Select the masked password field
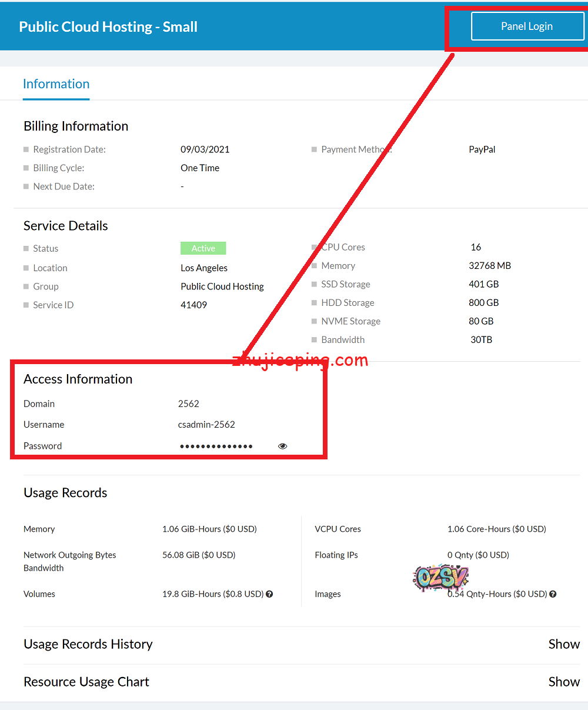Viewport: 588px width, 710px height. pos(216,446)
